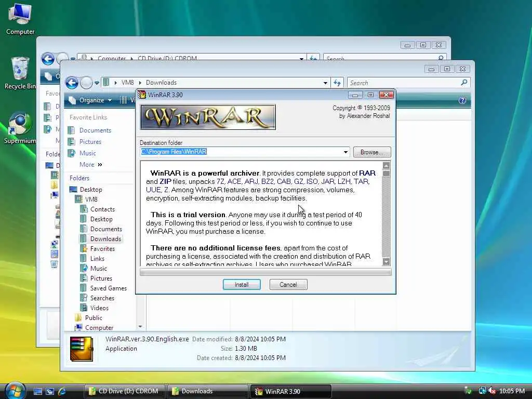This screenshot has width=532, height=399.
Task: Click Search box in CD Drive window
Action: (x=385, y=58)
